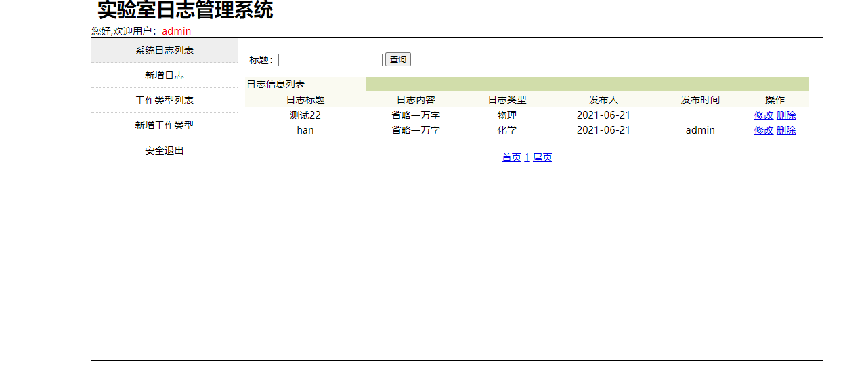Open 系统日志列表 in the sidebar
The height and width of the screenshot is (389, 868).
165,51
